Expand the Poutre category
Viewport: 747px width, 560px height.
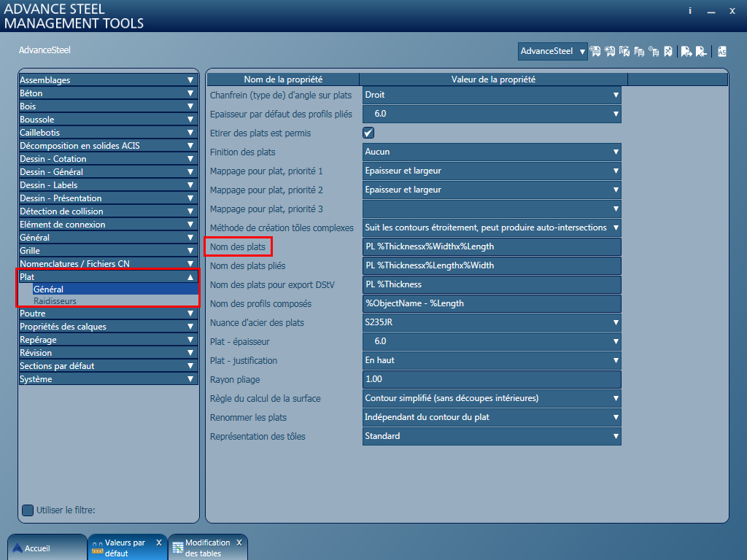click(108, 314)
